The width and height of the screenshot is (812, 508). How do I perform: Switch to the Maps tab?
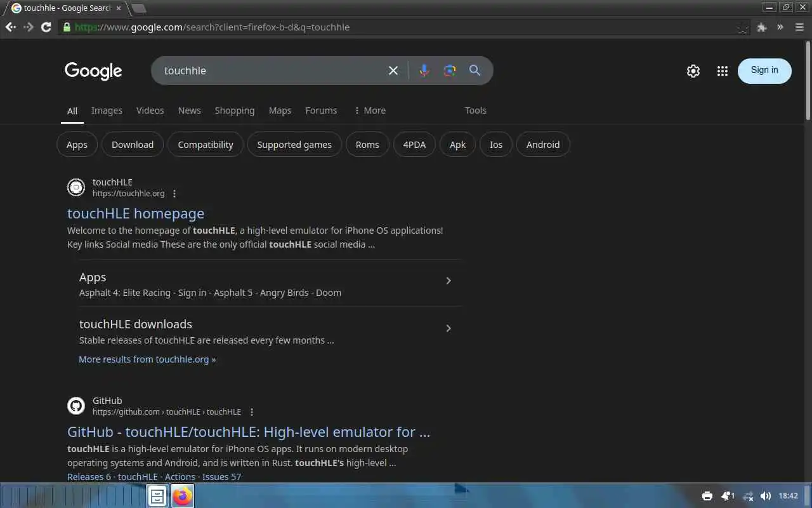coord(280,110)
